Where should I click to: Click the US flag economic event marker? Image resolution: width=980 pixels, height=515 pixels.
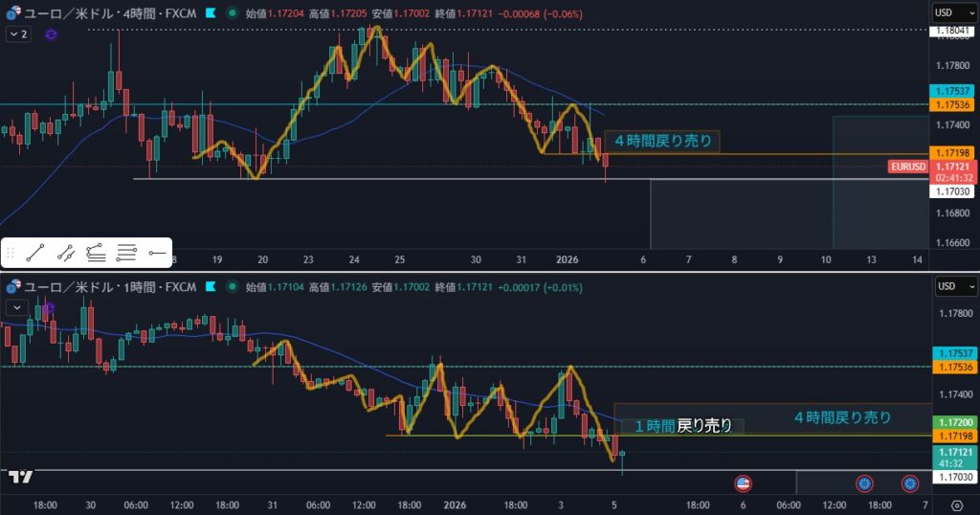pyautogui.click(x=742, y=483)
